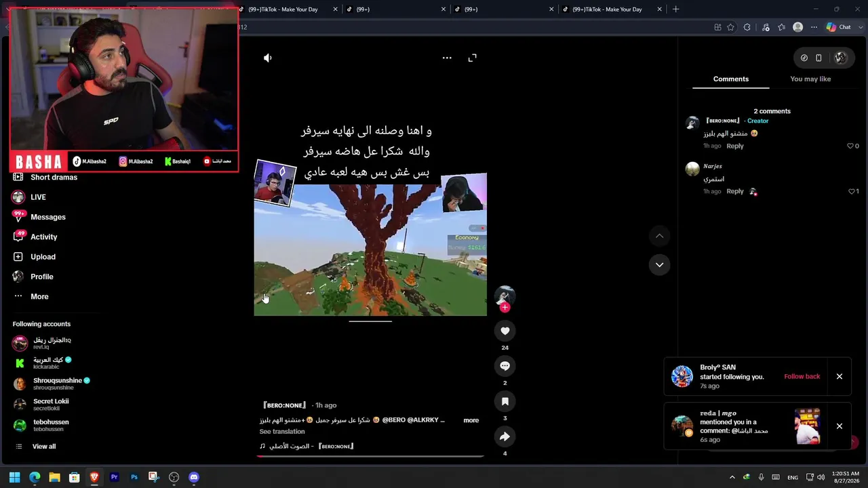Screen dimensions: 868x488
Task: Open the Windows Start menu
Action: tap(14, 477)
